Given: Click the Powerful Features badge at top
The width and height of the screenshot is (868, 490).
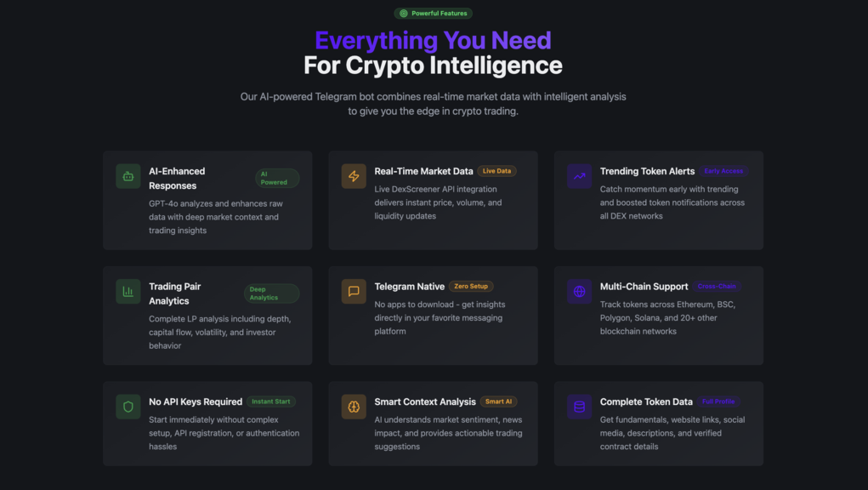Looking at the screenshot, I should 433,14.
